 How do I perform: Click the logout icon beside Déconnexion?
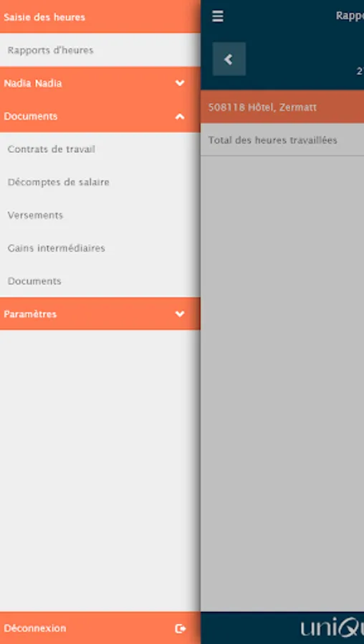click(180, 628)
